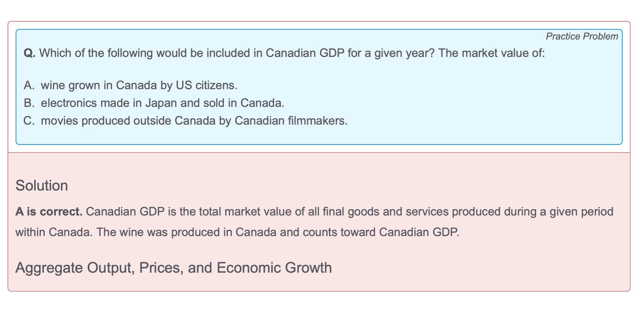Click the bold "A is correct." text
This screenshot has height=309, width=644.
(49, 212)
